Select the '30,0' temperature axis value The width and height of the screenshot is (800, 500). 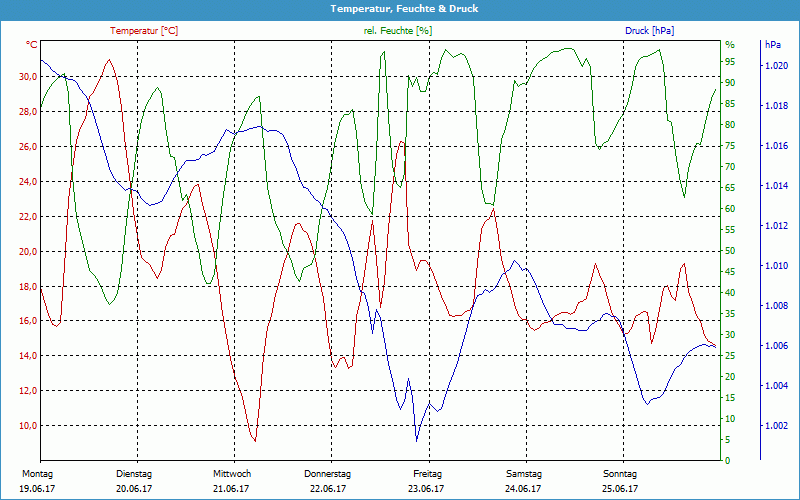click(x=28, y=77)
